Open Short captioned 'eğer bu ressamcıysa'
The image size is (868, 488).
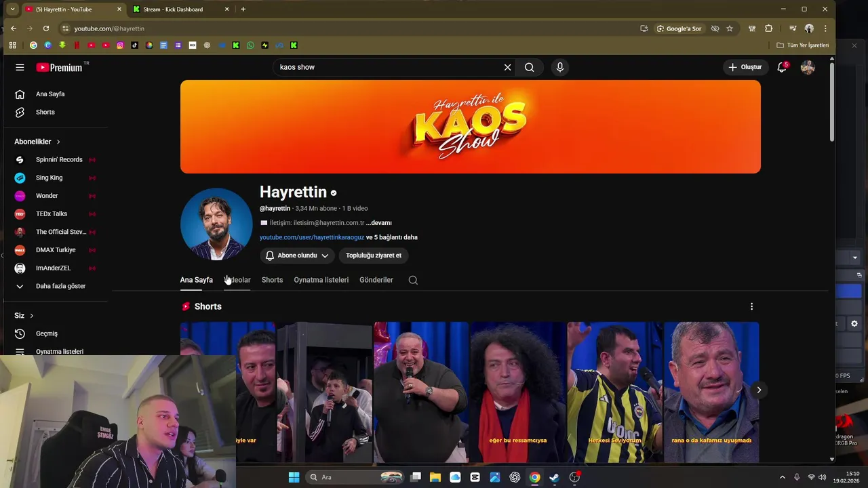[x=518, y=392]
